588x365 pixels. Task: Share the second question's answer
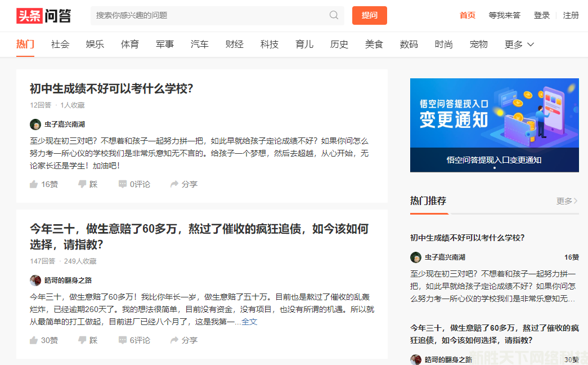tap(183, 340)
